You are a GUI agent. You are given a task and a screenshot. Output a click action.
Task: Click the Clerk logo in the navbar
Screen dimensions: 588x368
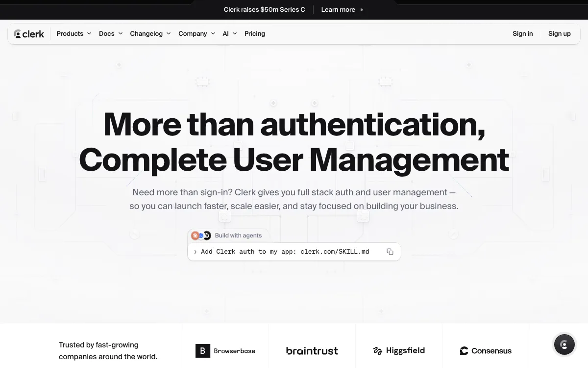(29, 34)
